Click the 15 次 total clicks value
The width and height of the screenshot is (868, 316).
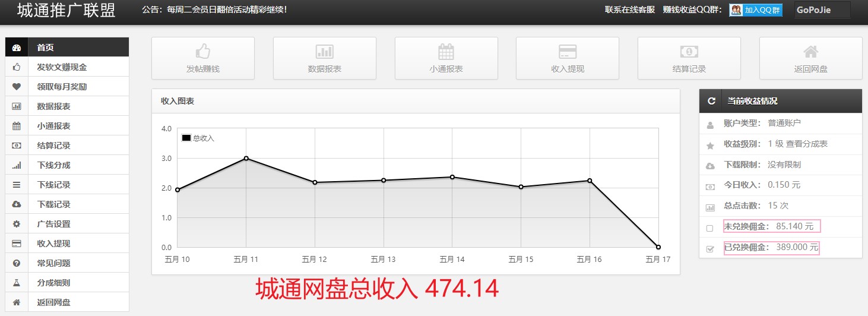pos(778,206)
